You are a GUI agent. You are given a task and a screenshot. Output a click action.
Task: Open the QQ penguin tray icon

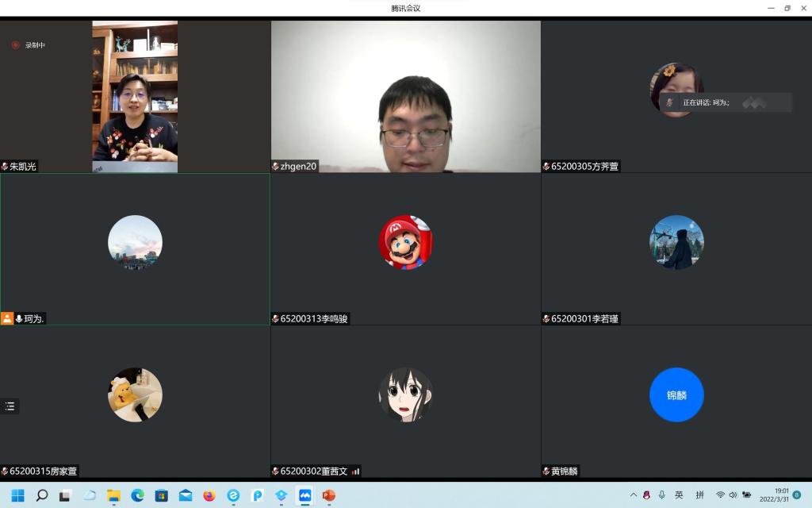pyautogui.click(x=647, y=495)
